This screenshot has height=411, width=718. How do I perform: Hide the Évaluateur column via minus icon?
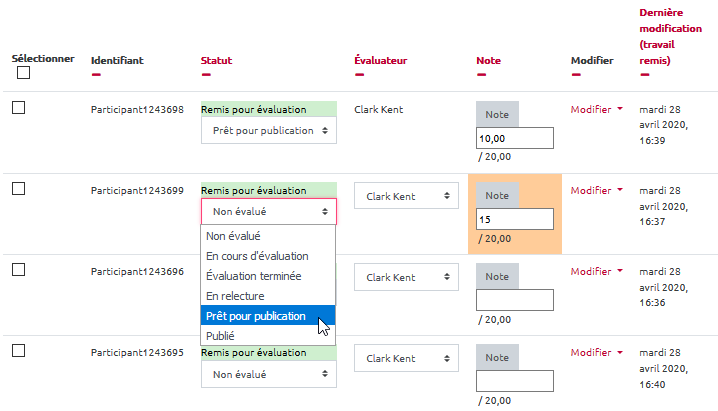point(360,74)
